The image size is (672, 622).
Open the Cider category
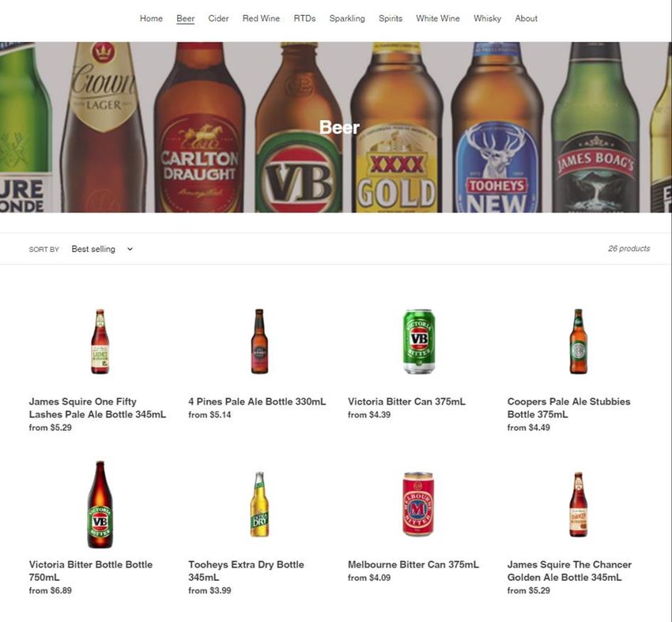(x=218, y=18)
